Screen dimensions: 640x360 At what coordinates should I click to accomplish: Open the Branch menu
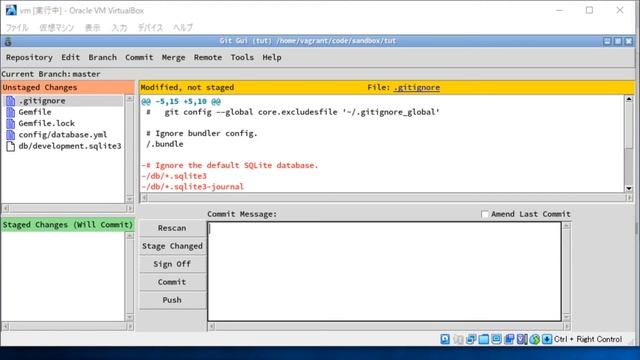(102, 58)
